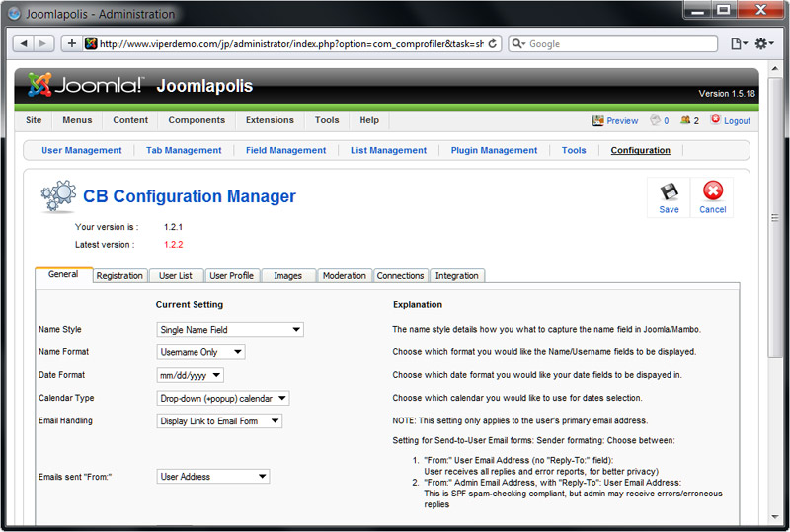Click the messages icon showing 0

(x=655, y=120)
